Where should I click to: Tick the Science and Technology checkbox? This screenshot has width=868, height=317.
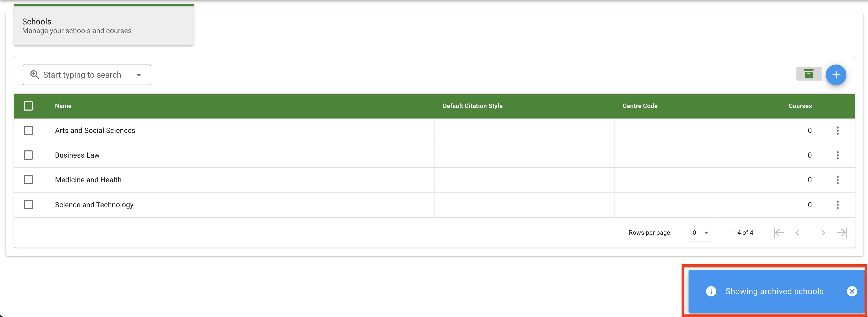(x=28, y=204)
